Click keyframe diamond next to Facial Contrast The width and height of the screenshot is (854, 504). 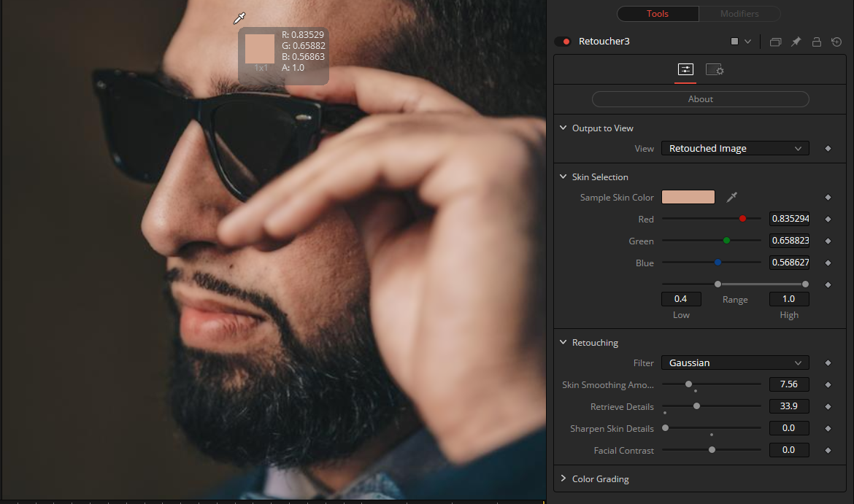pyautogui.click(x=828, y=451)
